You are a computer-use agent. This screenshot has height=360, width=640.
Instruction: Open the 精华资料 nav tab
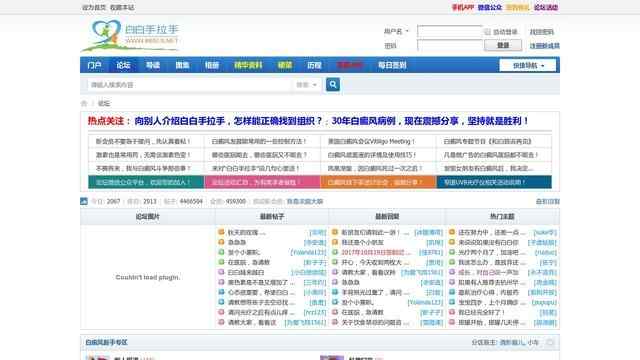click(248, 65)
